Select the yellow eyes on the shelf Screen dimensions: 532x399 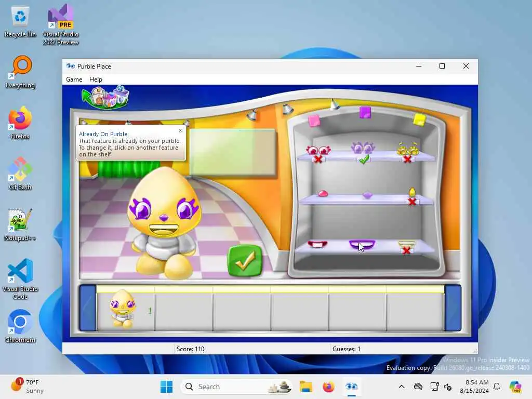[x=408, y=149]
